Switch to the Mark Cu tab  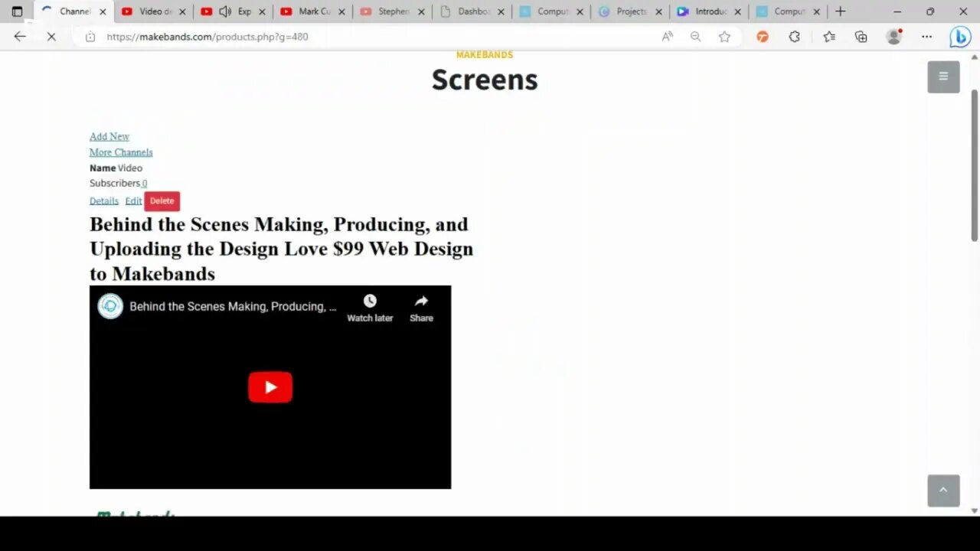312,11
